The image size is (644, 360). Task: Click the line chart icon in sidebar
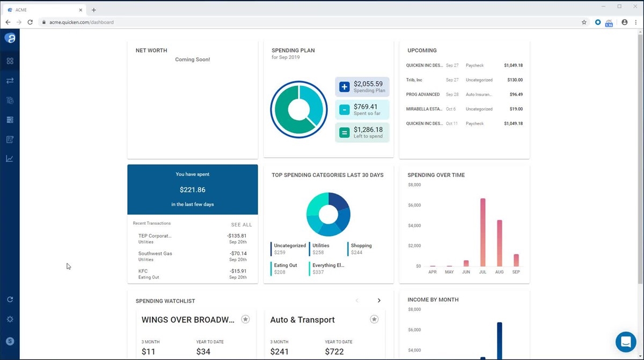(x=10, y=159)
